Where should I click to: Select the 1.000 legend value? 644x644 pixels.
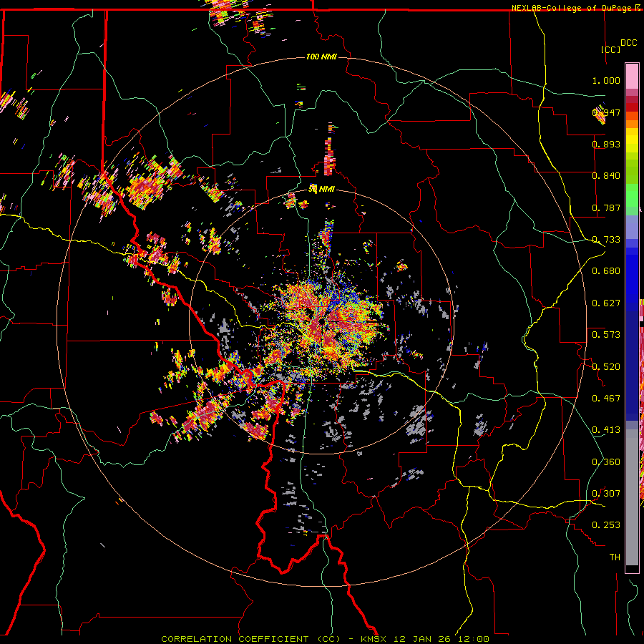click(606, 80)
